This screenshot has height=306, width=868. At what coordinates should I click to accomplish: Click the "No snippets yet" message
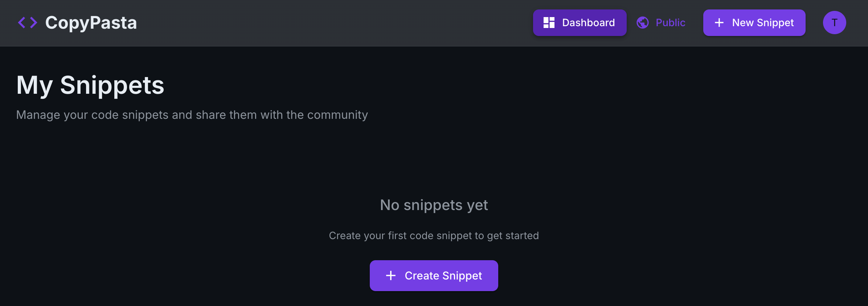click(434, 205)
